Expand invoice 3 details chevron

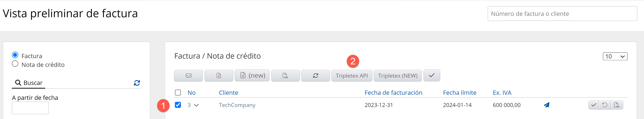196,105
